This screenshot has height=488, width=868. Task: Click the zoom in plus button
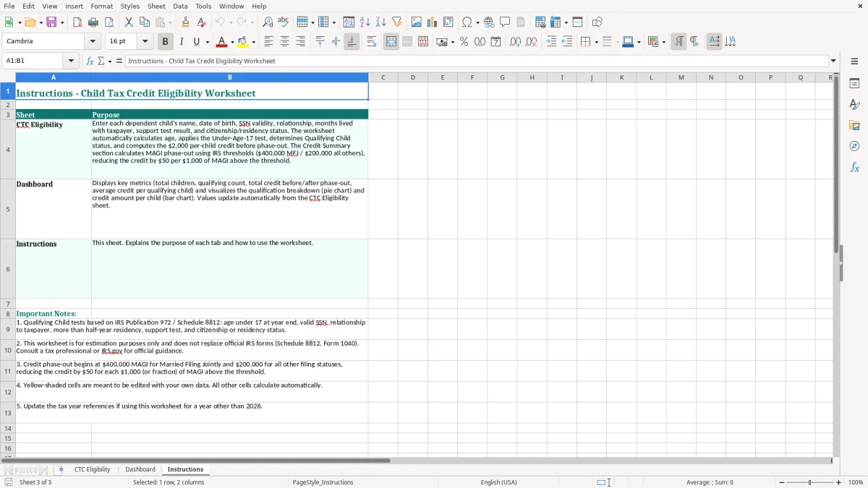(x=839, y=482)
